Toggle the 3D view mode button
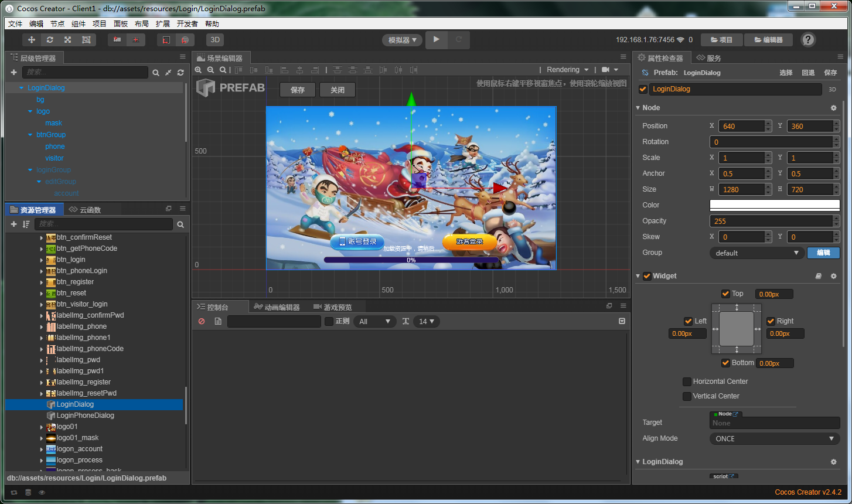This screenshot has height=504, width=852. (215, 40)
